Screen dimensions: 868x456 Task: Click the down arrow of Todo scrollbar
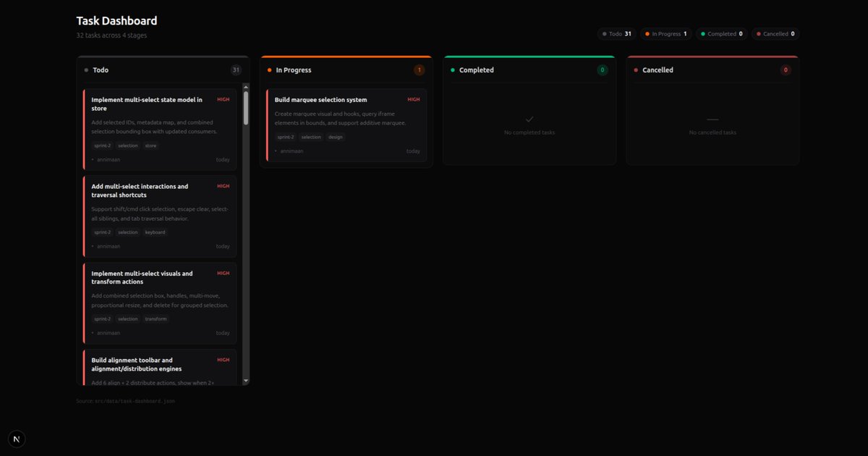pyautogui.click(x=246, y=380)
